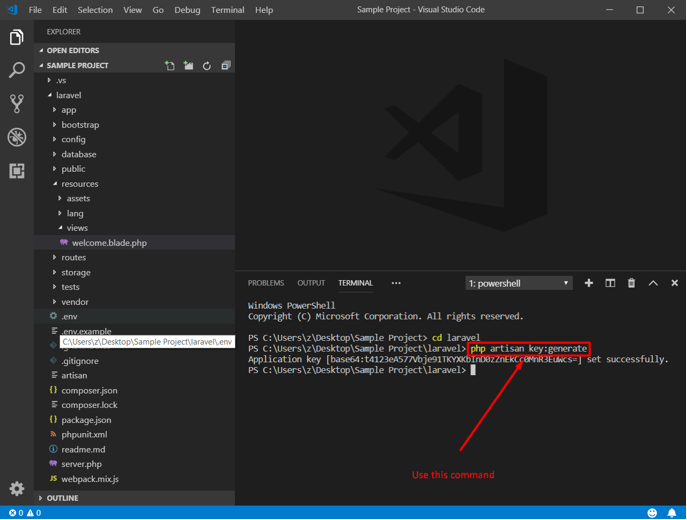Viewport: 687px width, 520px height.
Task: Open the Explorer view in the activity bar
Action: pyautogui.click(x=17, y=37)
